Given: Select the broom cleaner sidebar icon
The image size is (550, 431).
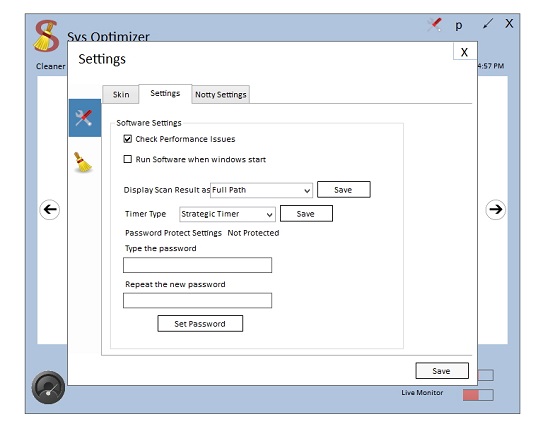Looking at the screenshot, I should tap(83, 162).
